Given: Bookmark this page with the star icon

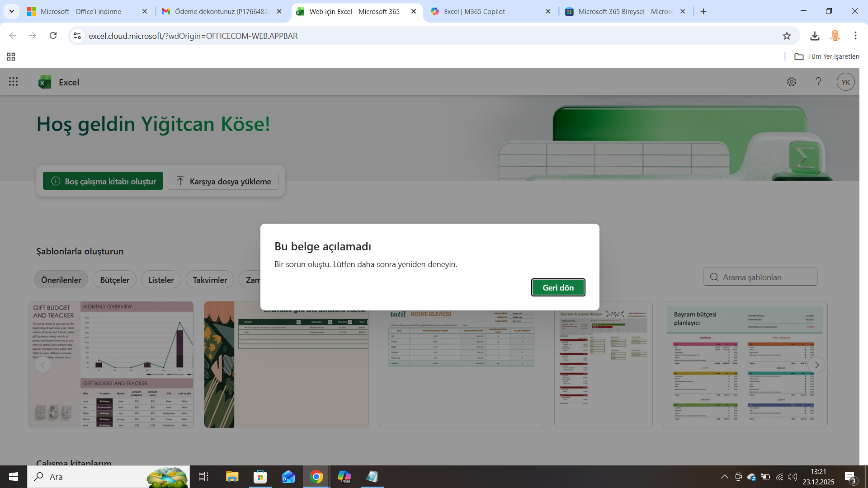Looking at the screenshot, I should pos(787,36).
